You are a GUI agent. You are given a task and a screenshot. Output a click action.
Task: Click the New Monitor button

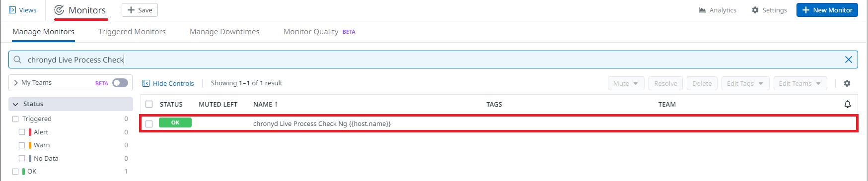click(x=827, y=10)
